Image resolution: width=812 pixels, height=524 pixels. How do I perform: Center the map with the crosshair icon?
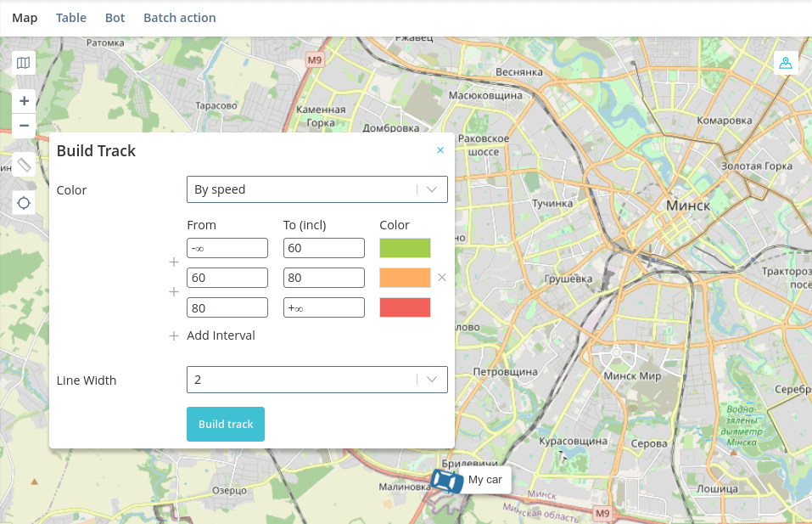24,203
